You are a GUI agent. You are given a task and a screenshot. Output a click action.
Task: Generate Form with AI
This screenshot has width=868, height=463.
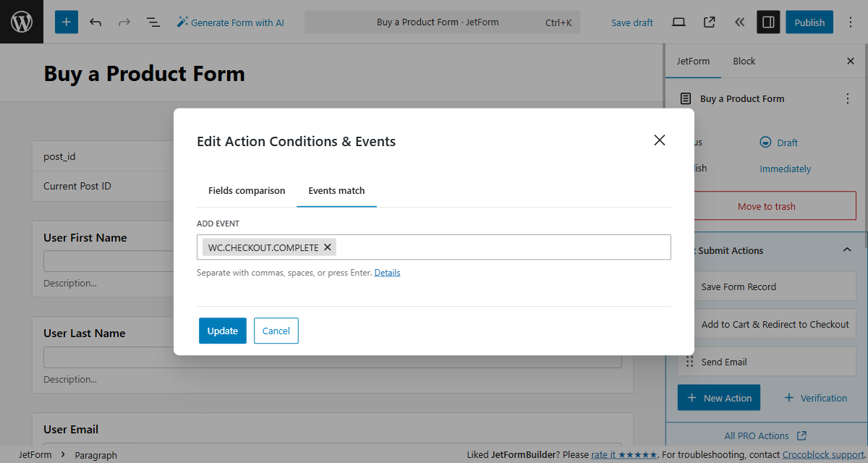231,22
